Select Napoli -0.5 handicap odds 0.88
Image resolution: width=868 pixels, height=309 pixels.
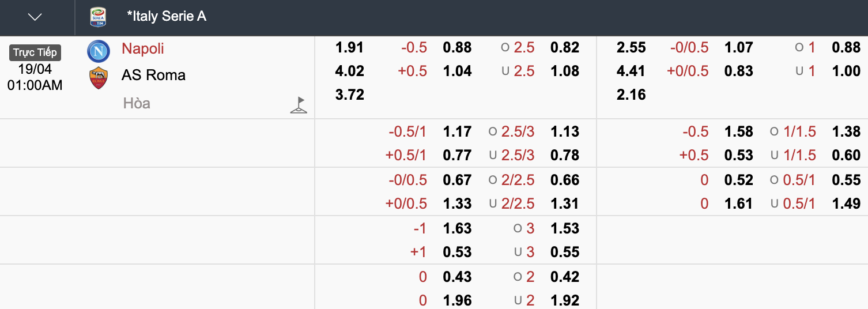pyautogui.click(x=458, y=47)
